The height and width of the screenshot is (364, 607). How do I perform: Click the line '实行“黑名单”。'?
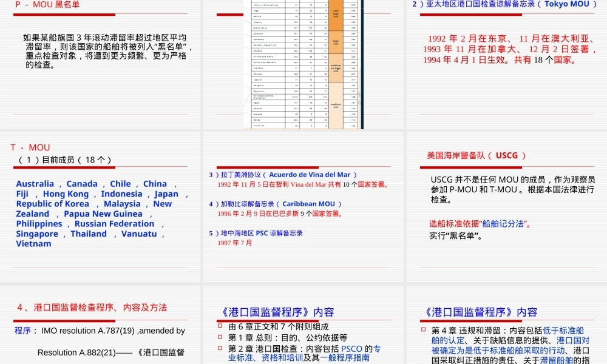click(x=456, y=235)
